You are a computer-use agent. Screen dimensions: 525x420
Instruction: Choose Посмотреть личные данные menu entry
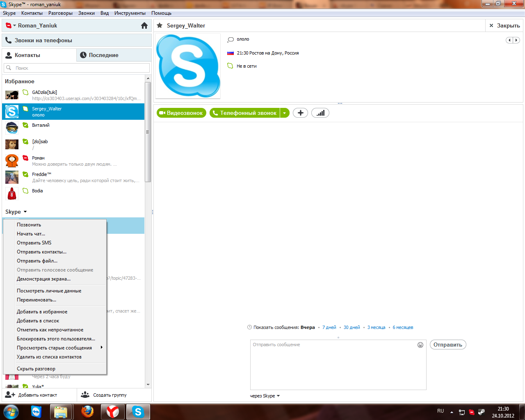coord(55,291)
